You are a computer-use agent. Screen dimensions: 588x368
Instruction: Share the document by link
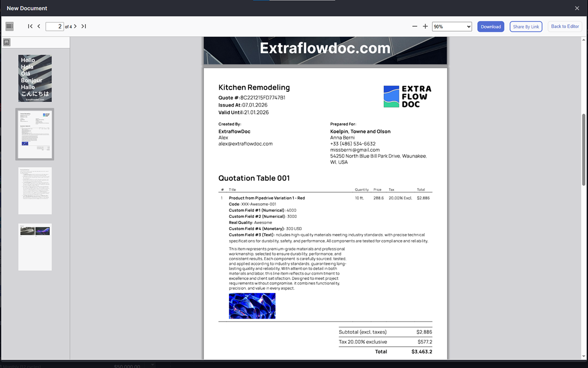(526, 26)
